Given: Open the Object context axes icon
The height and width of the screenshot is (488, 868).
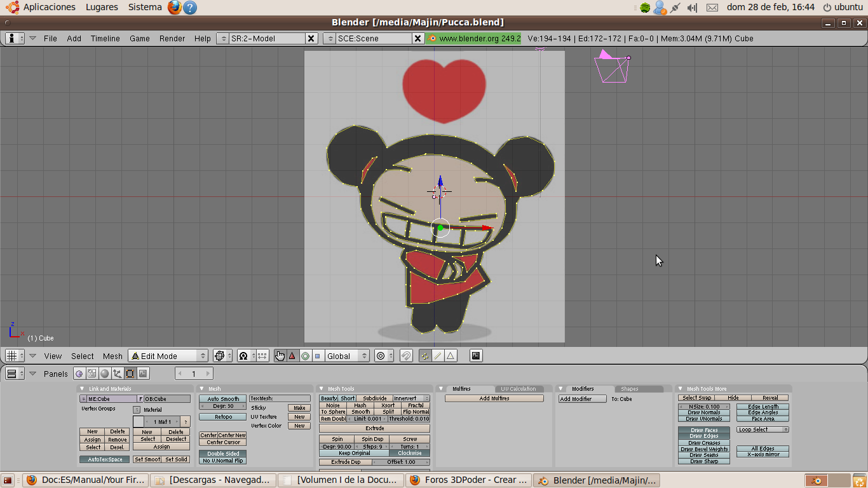Looking at the screenshot, I should click(x=118, y=374).
